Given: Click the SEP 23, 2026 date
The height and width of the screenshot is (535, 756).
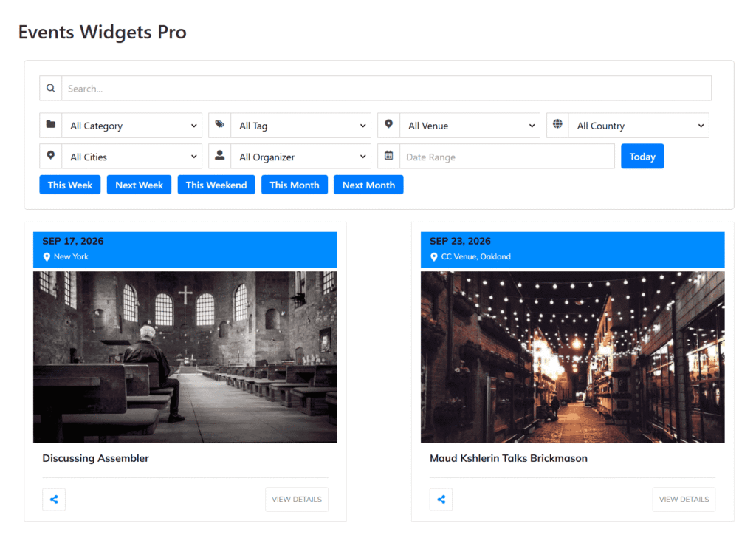Looking at the screenshot, I should [x=460, y=241].
